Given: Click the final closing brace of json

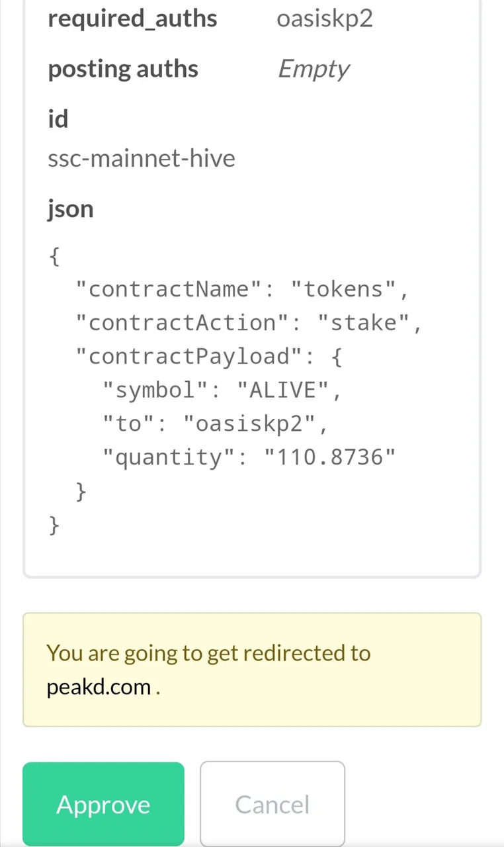Looking at the screenshot, I should (54, 525).
